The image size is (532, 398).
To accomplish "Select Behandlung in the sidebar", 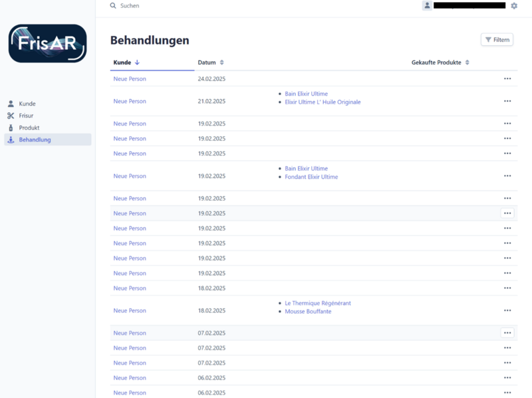I will point(35,140).
